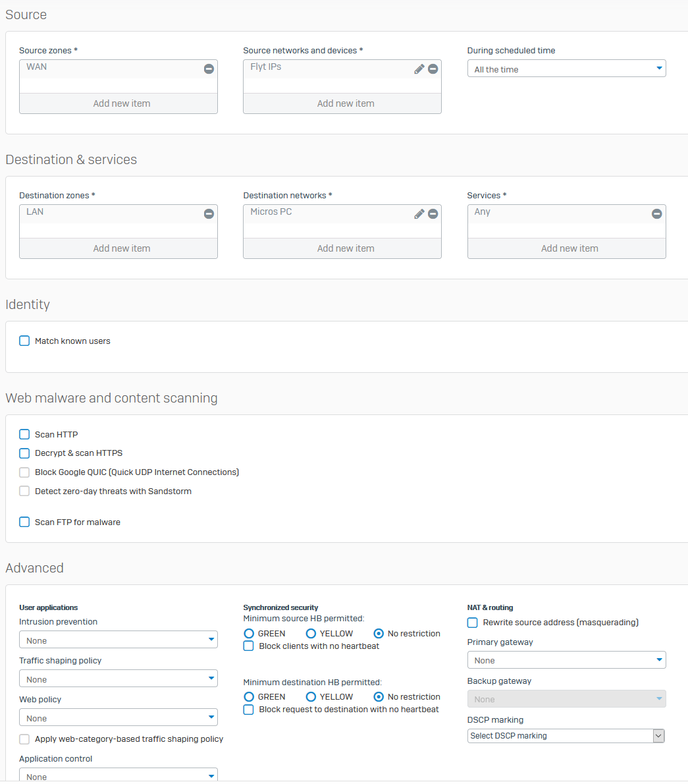Remove Micros PC from destination networks
This screenshot has height=784, width=688.
click(433, 213)
